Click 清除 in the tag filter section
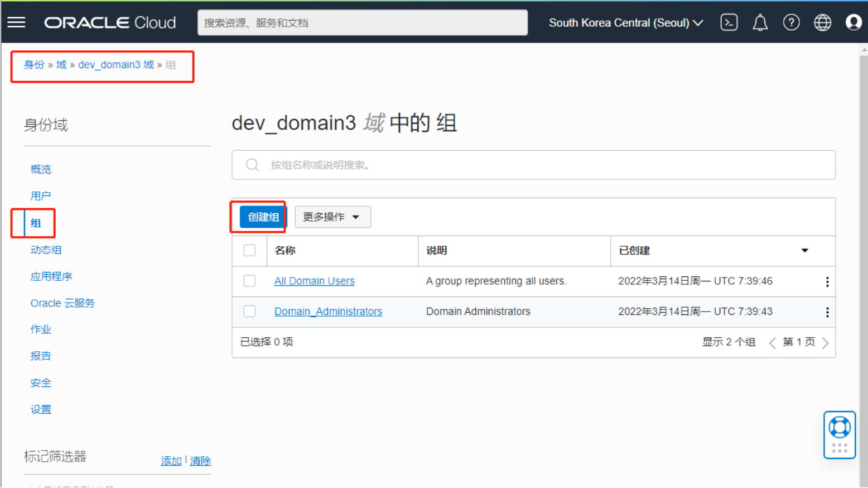The image size is (868, 488). coord(200,461)
